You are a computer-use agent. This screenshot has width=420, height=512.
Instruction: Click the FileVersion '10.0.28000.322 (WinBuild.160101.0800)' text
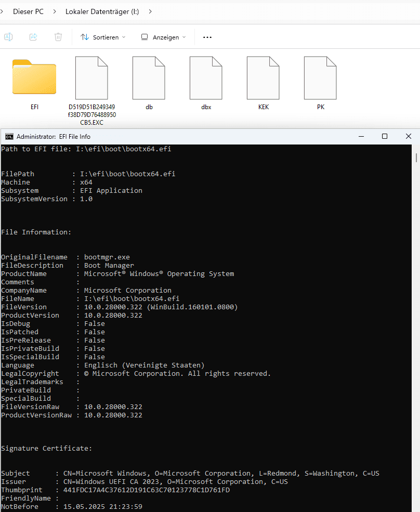(x=161, y=307)
